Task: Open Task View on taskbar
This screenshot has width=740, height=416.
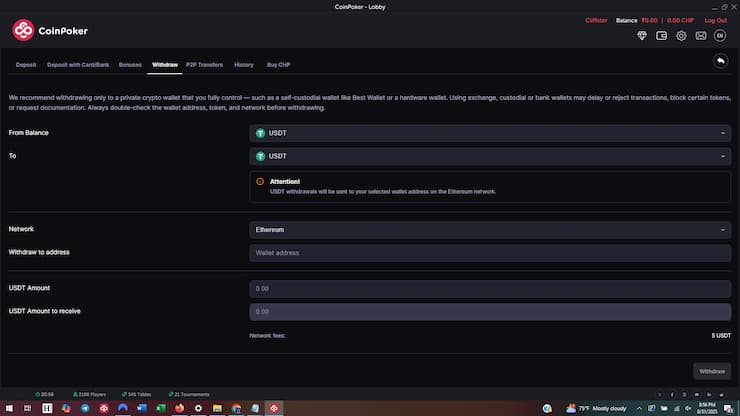Action: (x=27, y=408)
